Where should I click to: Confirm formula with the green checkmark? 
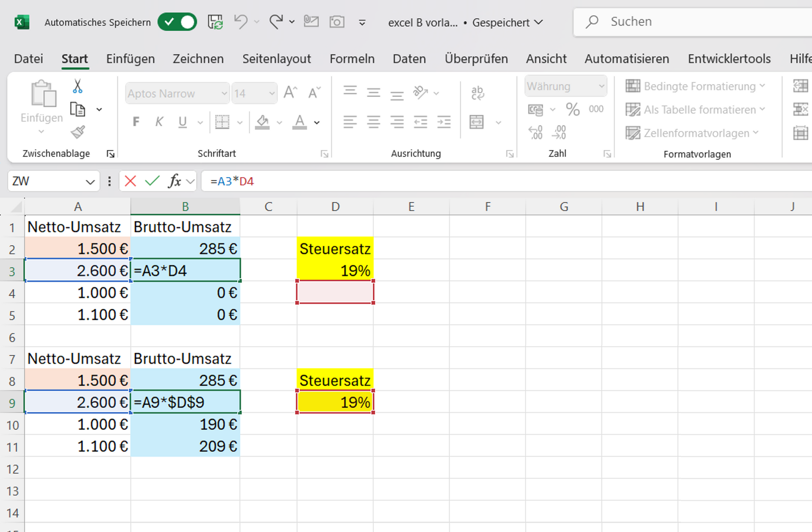pos(152,181)
